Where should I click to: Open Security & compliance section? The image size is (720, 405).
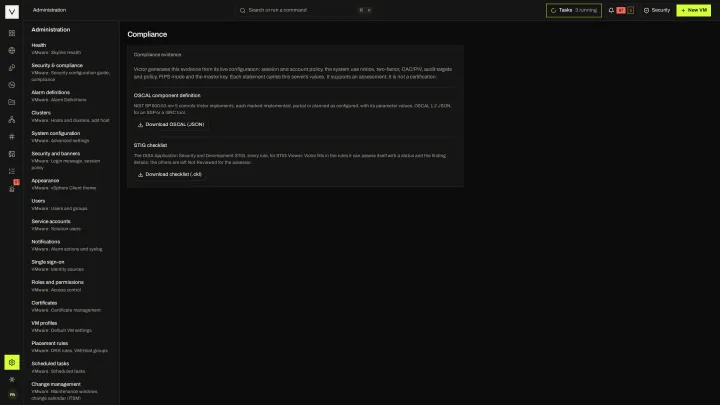coord(71,72)
